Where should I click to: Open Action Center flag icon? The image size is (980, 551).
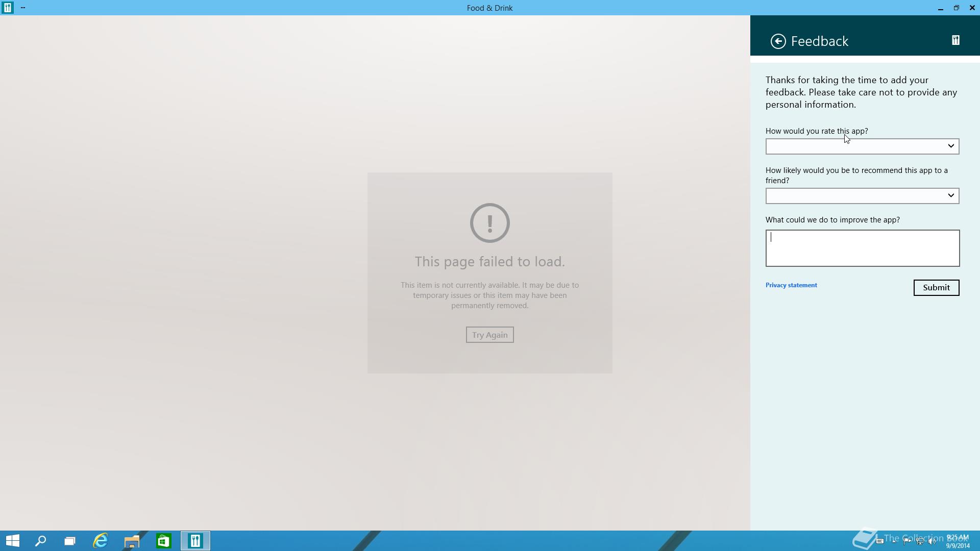pyautogui.click(x=907, y=541)
